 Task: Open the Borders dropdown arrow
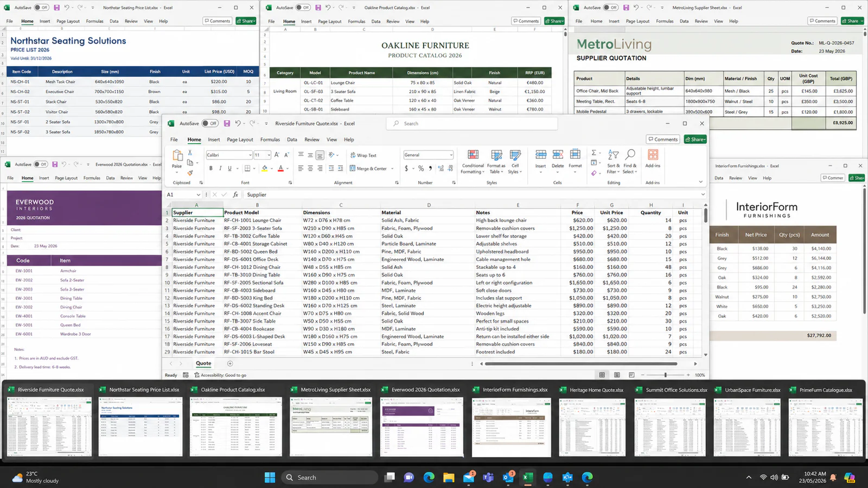click(x=256, y=169)
